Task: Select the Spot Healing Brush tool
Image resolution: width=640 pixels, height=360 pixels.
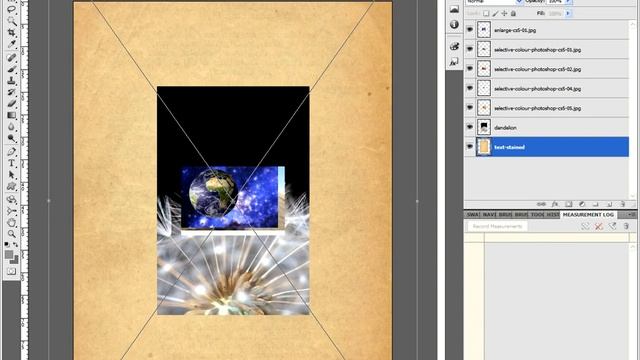Action: point(11,58)
